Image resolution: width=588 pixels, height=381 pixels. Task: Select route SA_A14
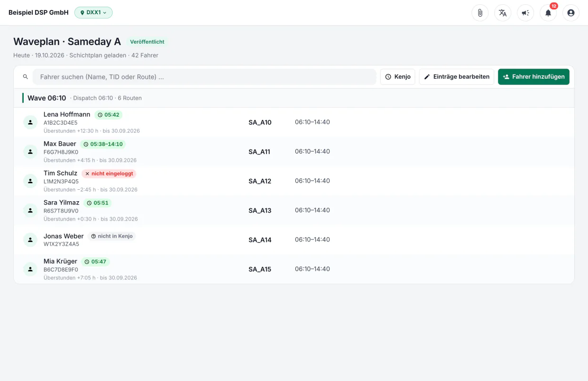point(260,240)
